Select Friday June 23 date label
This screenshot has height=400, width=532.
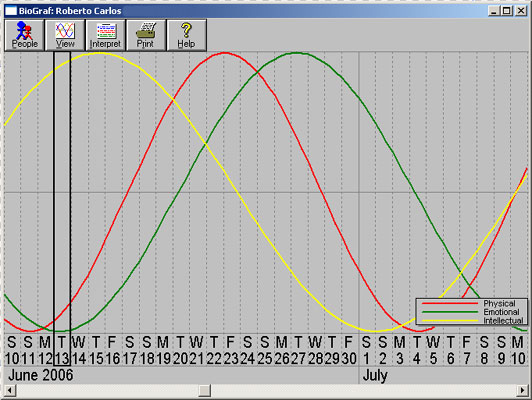[x=230, y=350]
